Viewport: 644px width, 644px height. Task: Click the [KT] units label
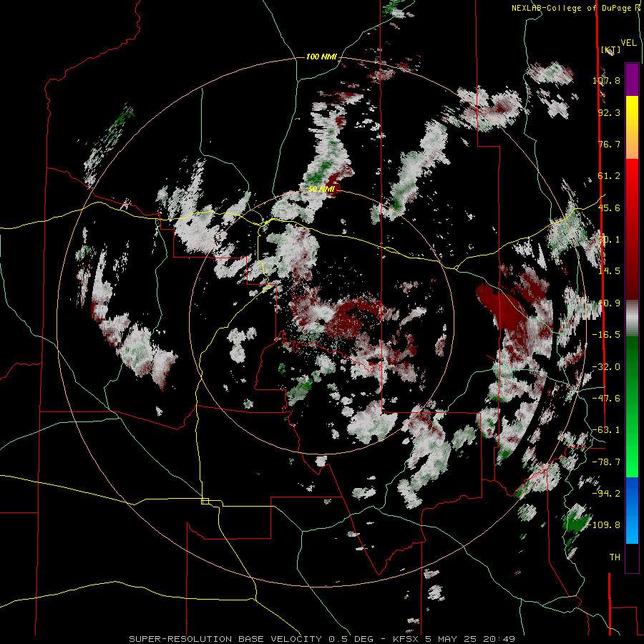pos(611,50)
